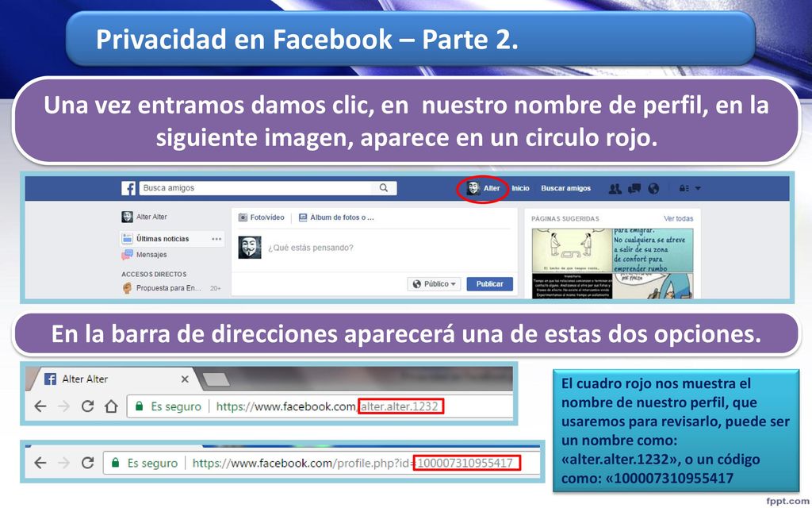Click the ¿Qué estás pensando? text box

click(x=311, y=248)
